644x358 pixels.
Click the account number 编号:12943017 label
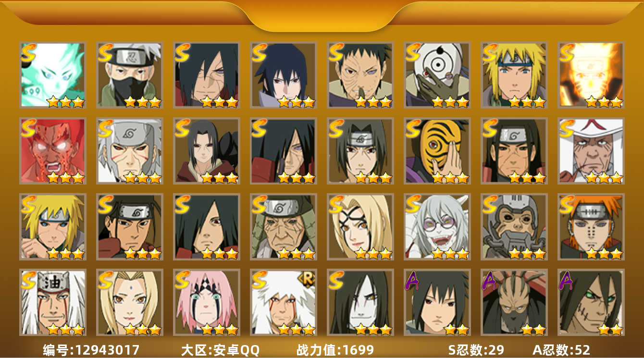coord(91,350)
